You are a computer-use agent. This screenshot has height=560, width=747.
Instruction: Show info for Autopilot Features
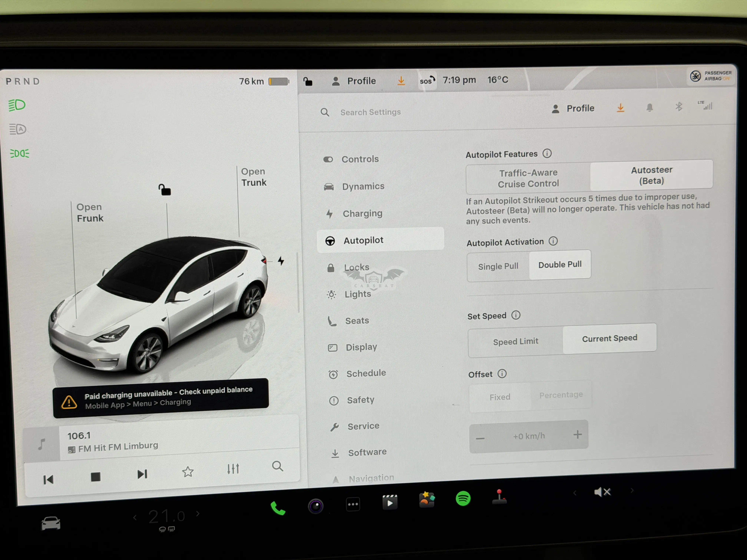[x=547, y=154]
